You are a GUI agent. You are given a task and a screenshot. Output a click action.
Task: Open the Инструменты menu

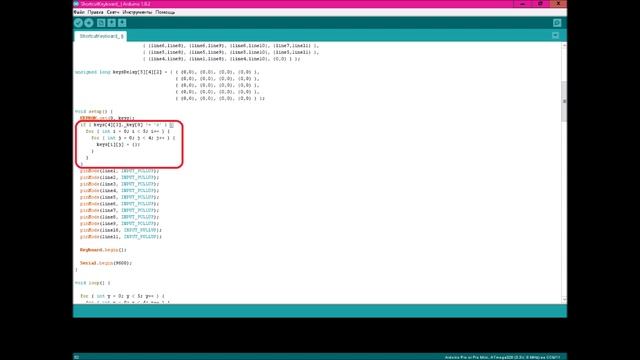[138, 12]
